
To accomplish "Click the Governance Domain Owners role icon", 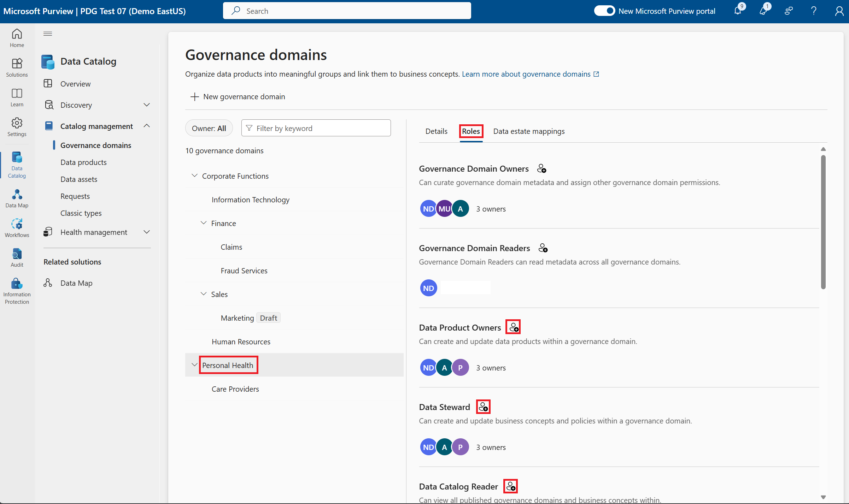I will [x=540, y=168].
